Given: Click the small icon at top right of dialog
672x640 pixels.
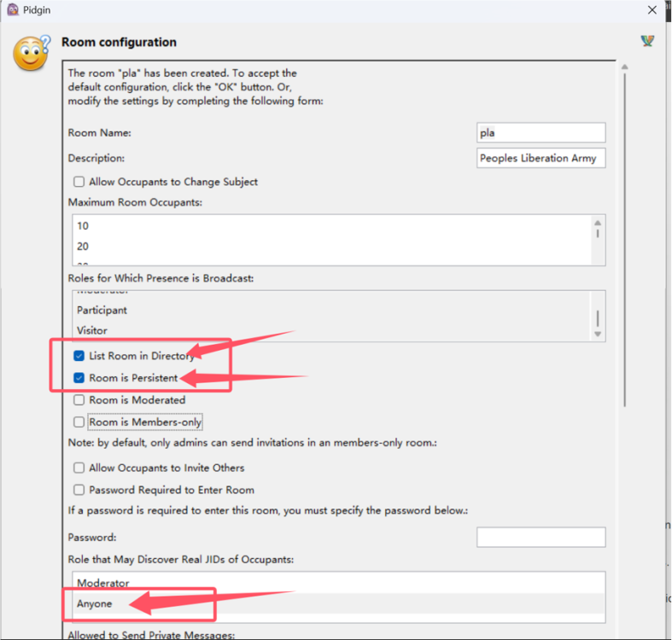Looking at the screenshot, I should coord(647,41).
